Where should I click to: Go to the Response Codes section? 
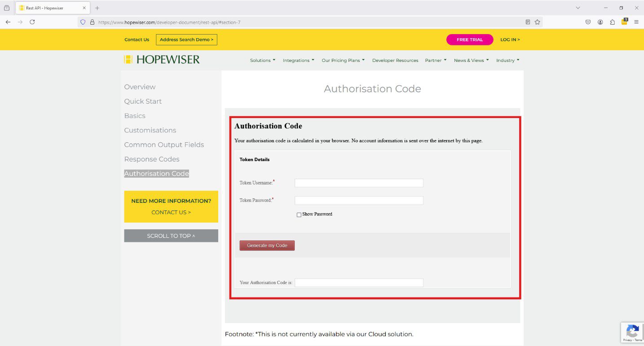152,159
